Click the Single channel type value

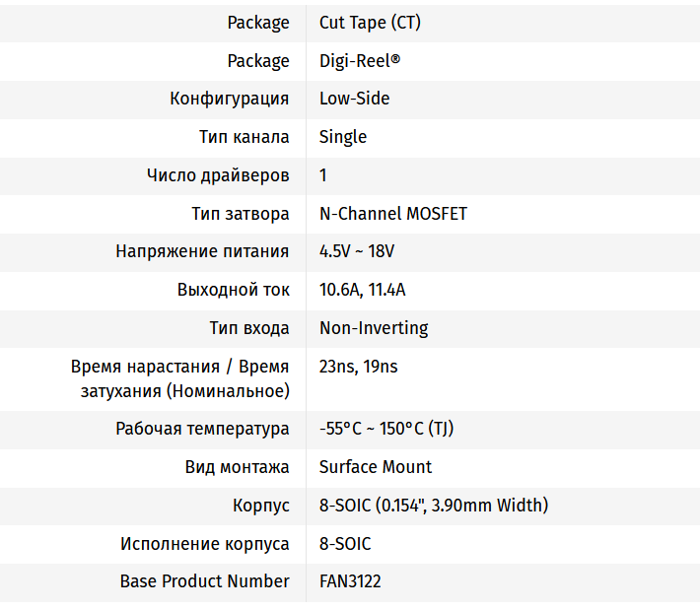pos(342,137)
